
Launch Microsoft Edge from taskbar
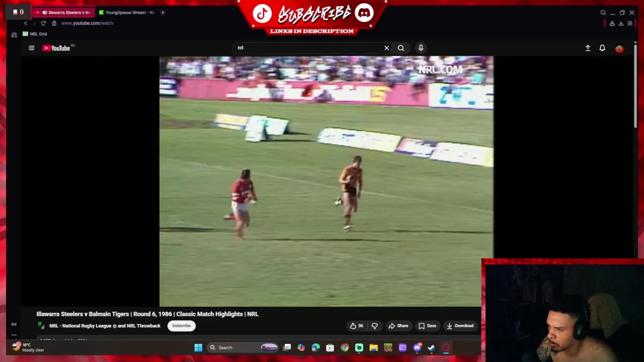pos(315,347)
